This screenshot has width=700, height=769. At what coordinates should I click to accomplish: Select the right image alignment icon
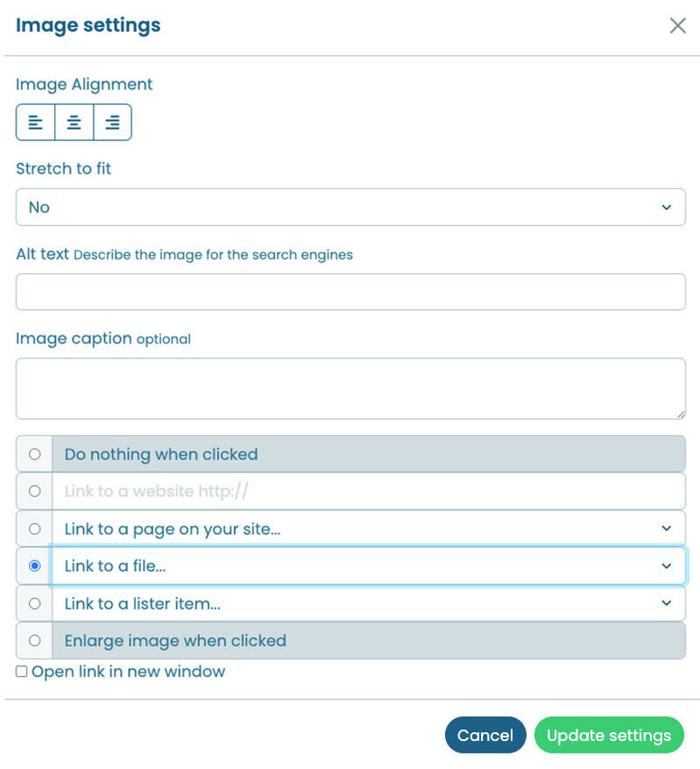(111, 121)
